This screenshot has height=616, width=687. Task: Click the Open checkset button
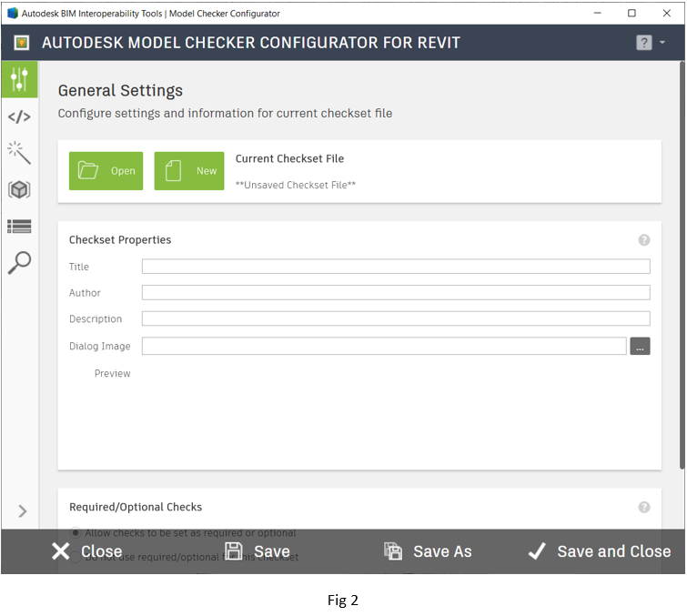106,171
